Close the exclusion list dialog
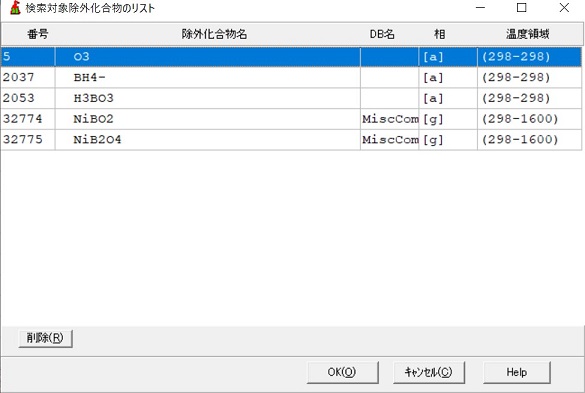The width and height of the screenshot is (585, 393). point(564,7)
